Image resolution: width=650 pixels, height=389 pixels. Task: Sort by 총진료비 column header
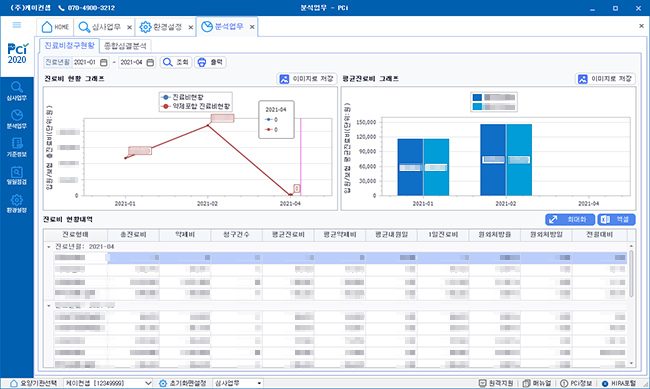(x=133, y=235)
